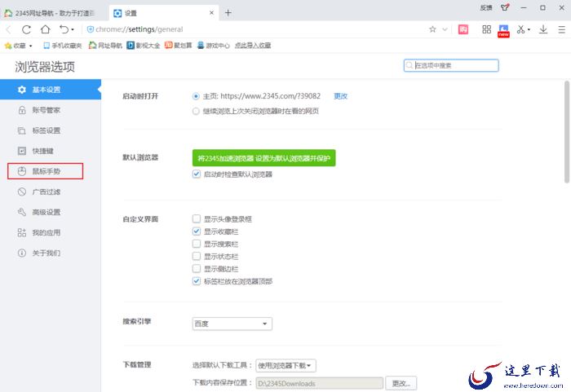Open address bar dropdown arrow

pos(445,29)
